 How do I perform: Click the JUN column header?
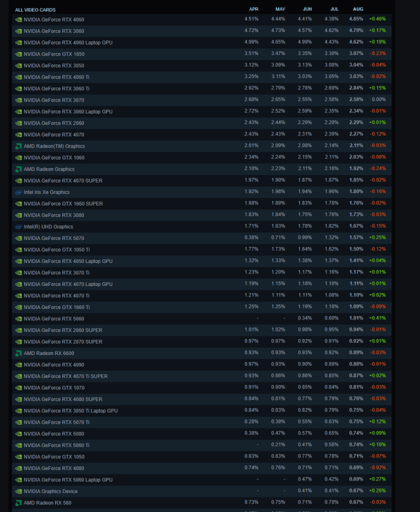[307, 9]
